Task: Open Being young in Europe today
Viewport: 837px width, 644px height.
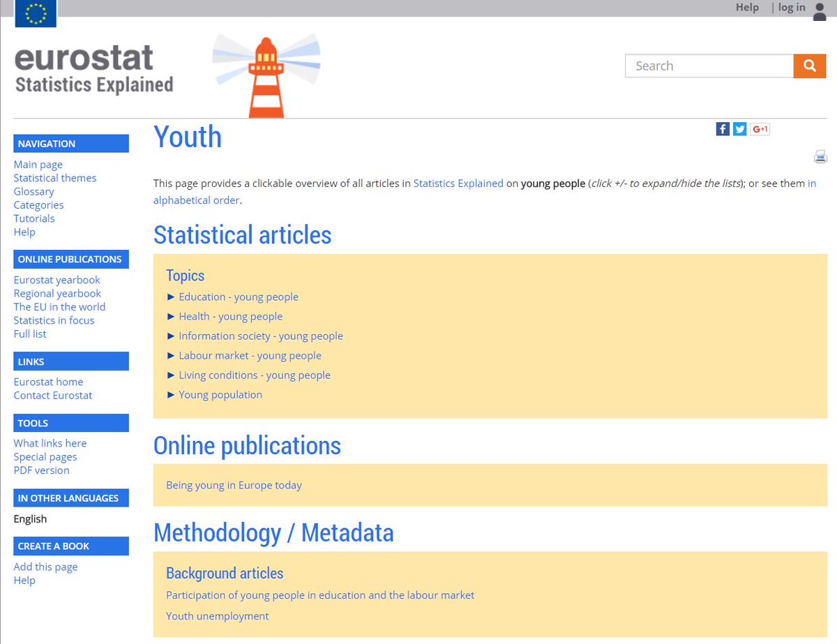Action: pyautogui.click(x=234, y=485)
